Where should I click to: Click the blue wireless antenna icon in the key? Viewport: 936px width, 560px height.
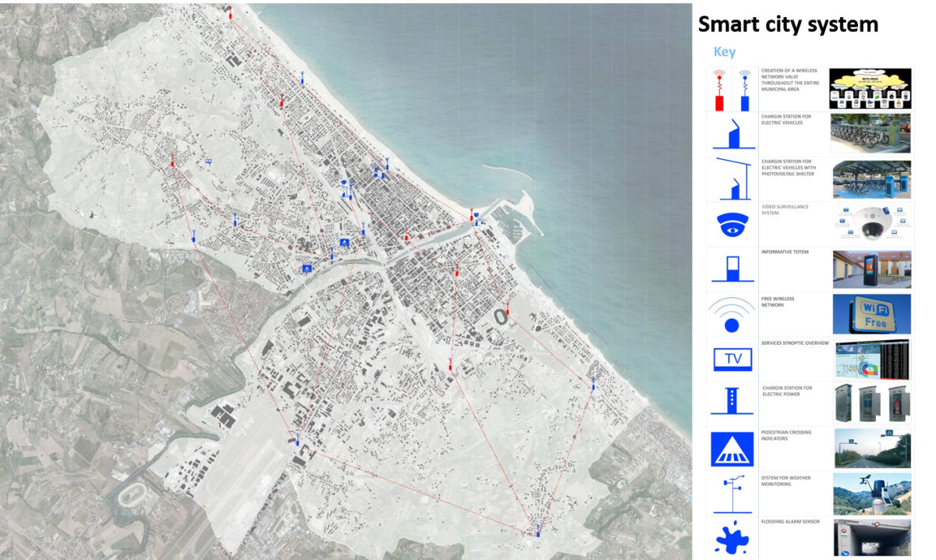(x=745, y=90)
